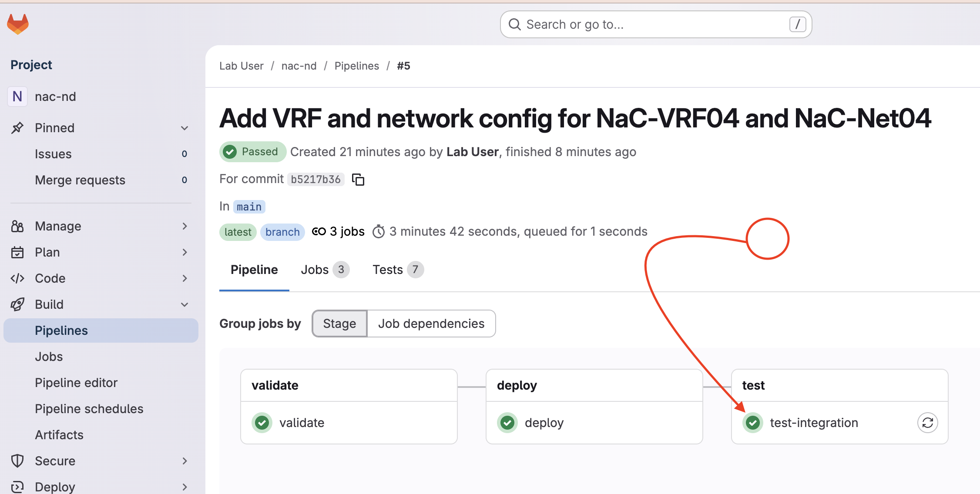
Task: Click the magnifier icon in the search box
Action: (x=514, y=24)
